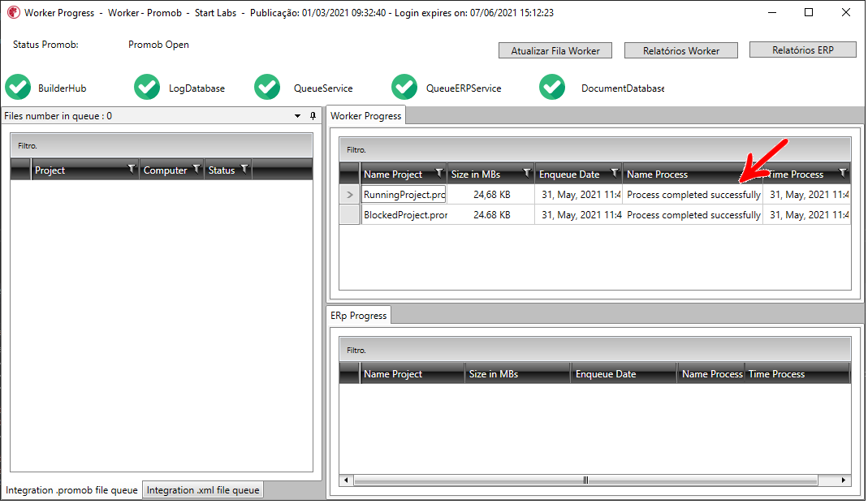Click the Filtro bar in the queue panel
The width and height of the screenshot is (868, 504).
point(161,146)
